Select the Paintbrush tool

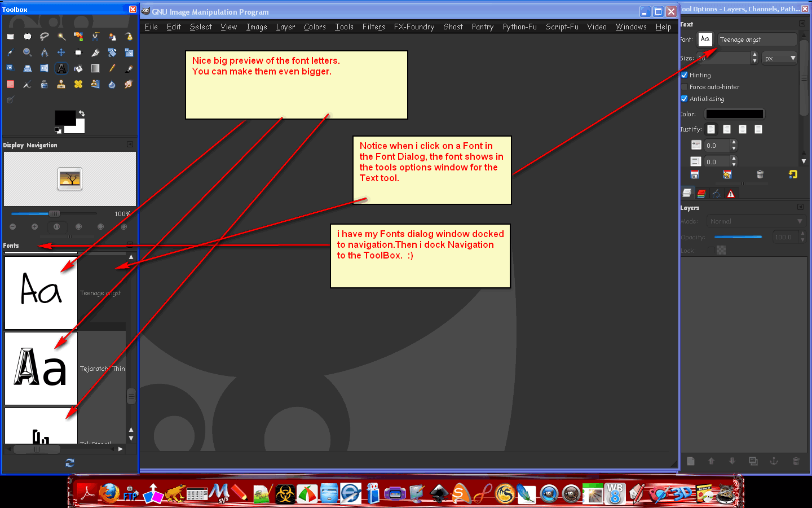pyautogui.click(x=129, y=68)
